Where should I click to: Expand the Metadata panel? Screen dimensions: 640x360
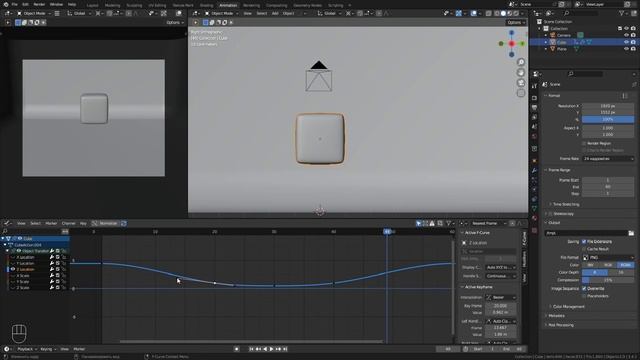[555, 316]
